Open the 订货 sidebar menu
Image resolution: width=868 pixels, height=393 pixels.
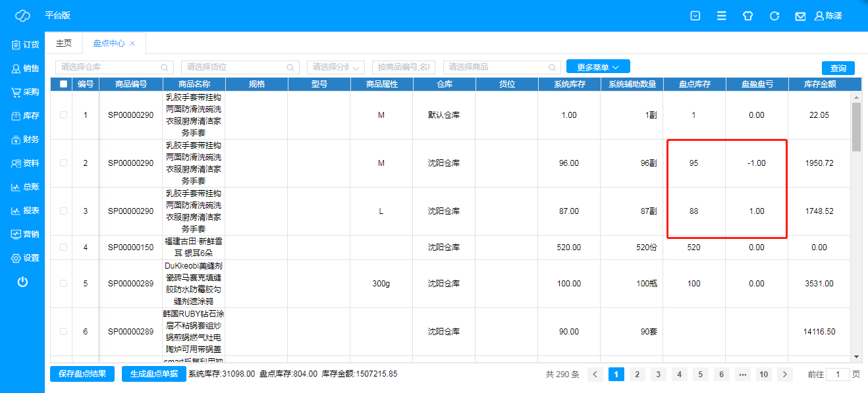coord(25,45)
